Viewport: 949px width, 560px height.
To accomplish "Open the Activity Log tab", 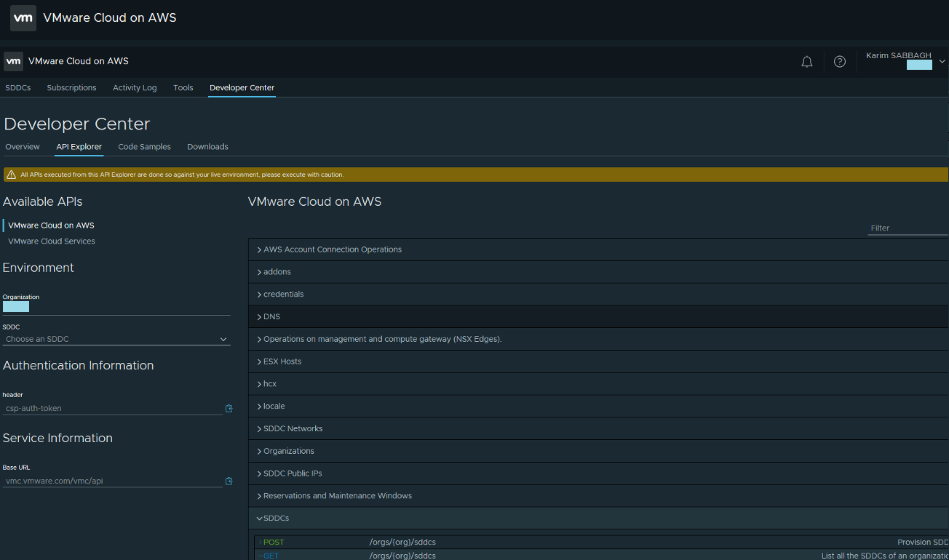I will (x=135, y=88).
